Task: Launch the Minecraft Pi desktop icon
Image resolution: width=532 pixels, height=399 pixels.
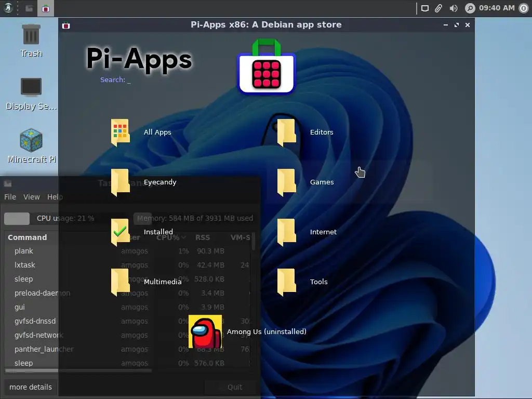Action: click(x=31, y=140)
